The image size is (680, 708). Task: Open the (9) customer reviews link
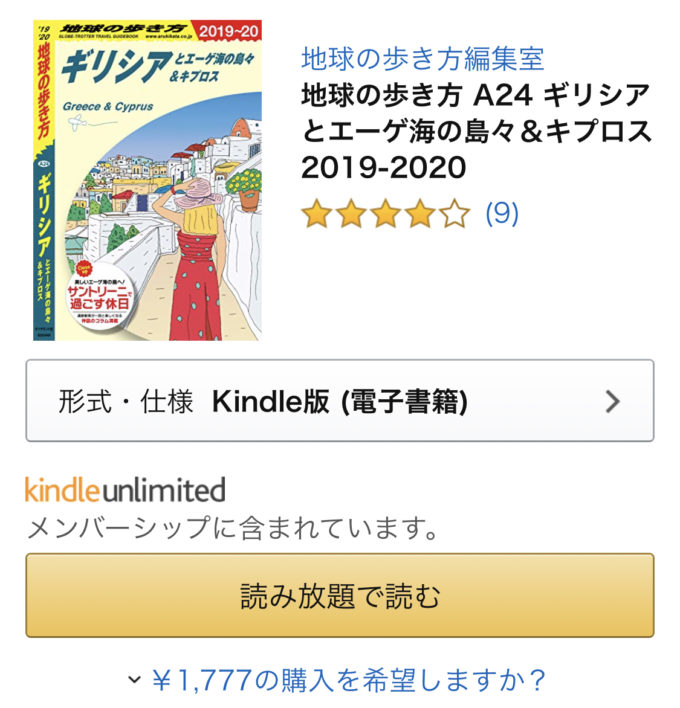click(502, 213)
